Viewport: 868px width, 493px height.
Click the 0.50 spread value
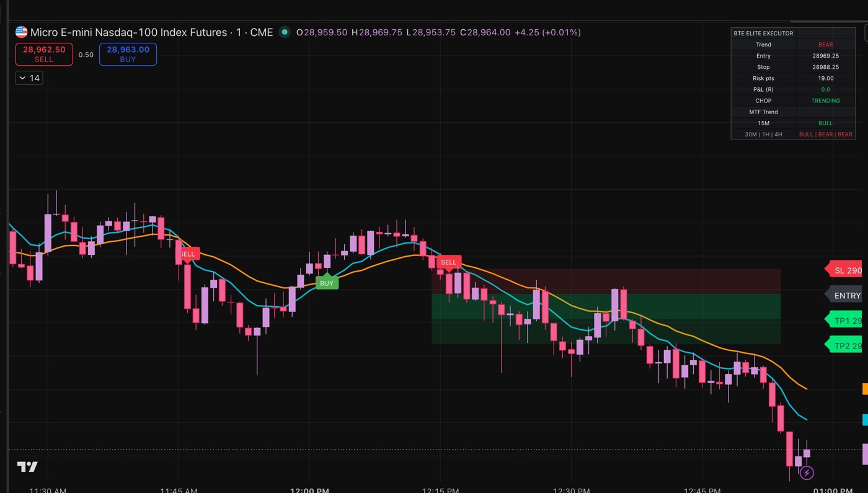click(x=86, y=55)
